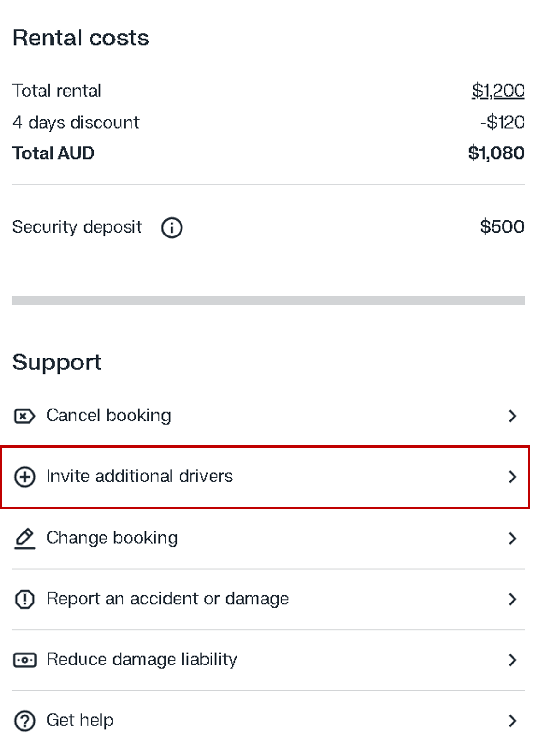Open the underlined $1,200 total rental link
The height and width of the screenshot is (756, 544).
tap(498, 91)
